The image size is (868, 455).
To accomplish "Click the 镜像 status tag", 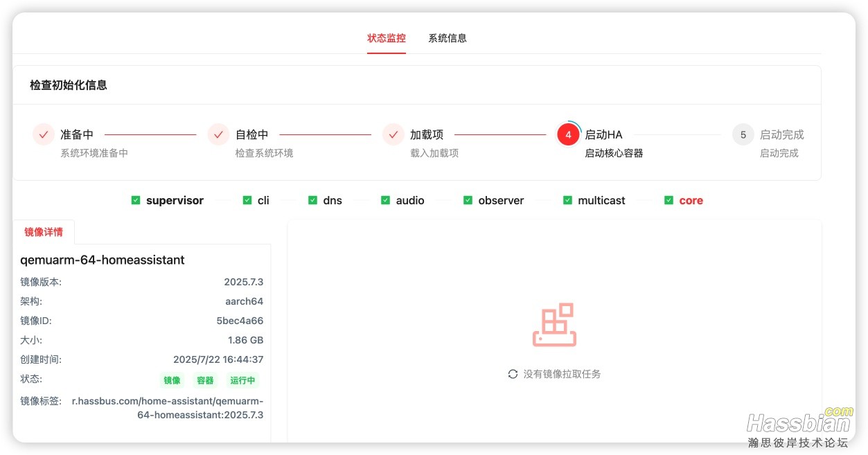I will click(172, 380).
